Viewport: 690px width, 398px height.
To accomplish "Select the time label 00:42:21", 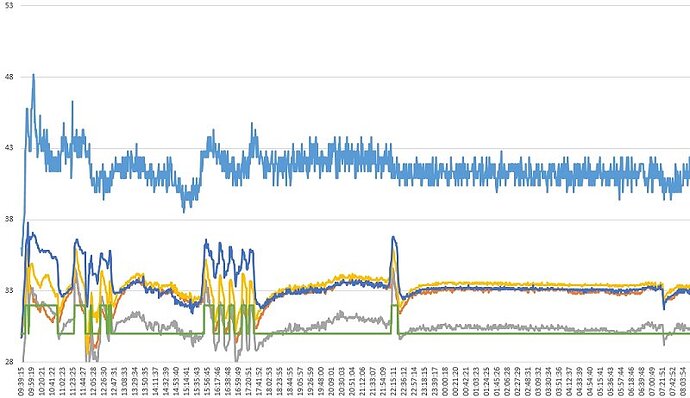I will click(466, 382).
